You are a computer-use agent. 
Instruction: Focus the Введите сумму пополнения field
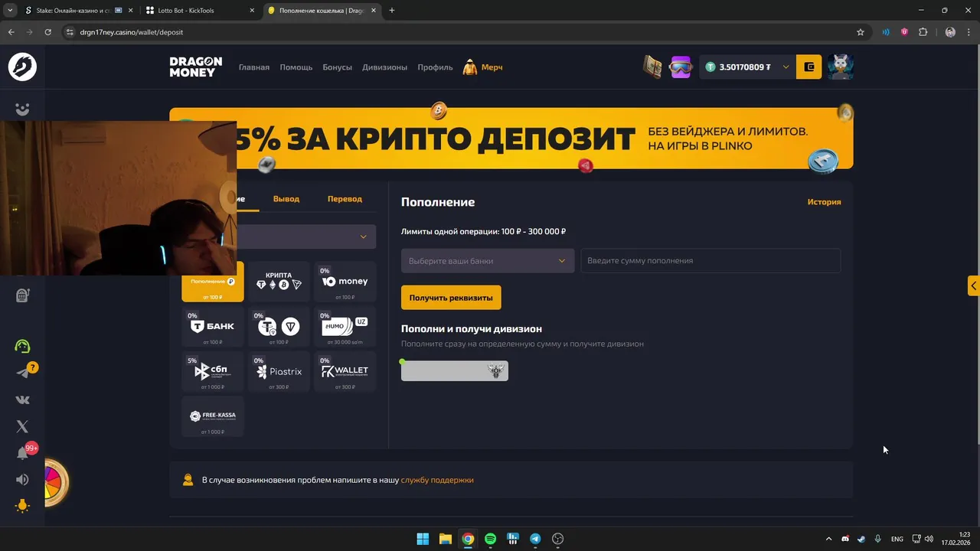710,261
